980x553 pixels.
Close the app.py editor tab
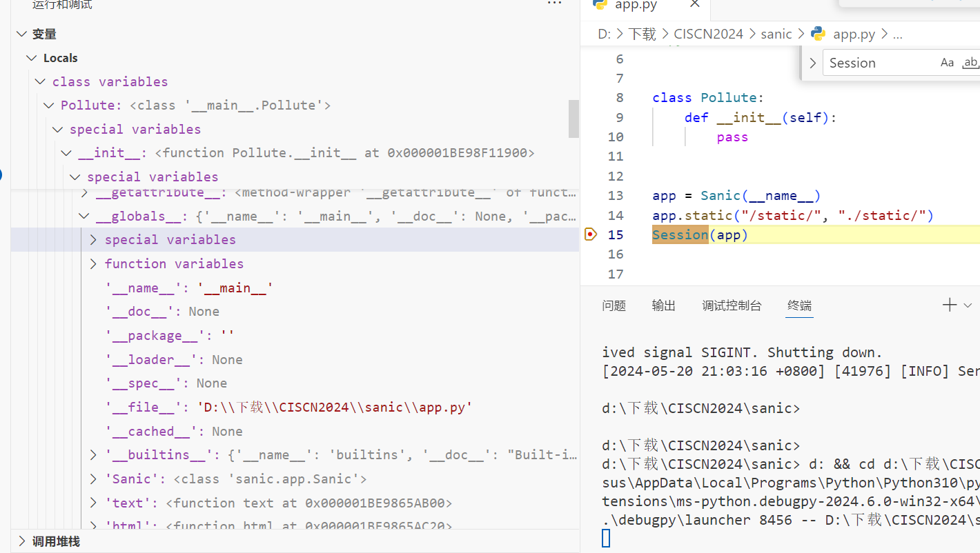click(x=694, y=4)
